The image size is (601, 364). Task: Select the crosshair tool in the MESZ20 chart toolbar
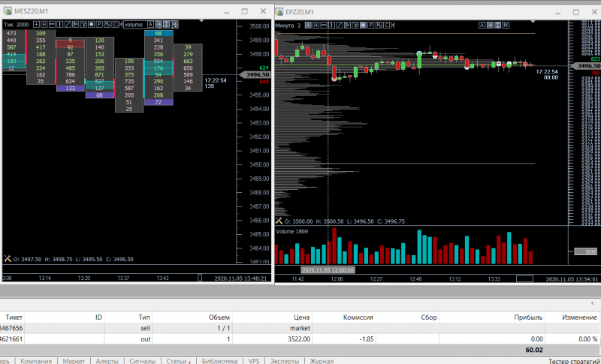[x=36, y=25]
